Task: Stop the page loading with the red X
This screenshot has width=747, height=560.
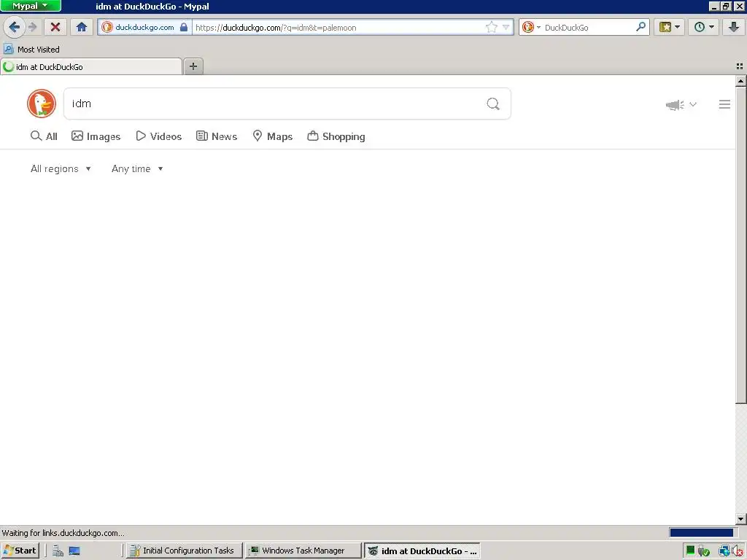Action: [x=55, y=27]
